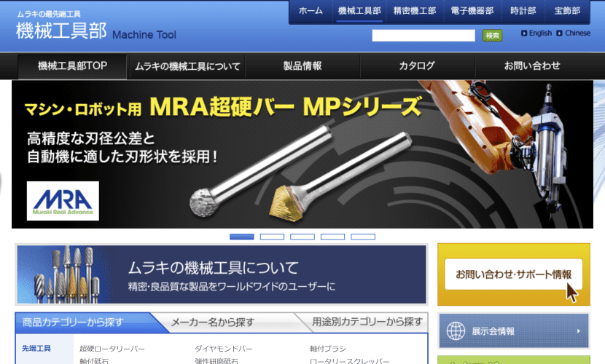Click the MRA Muraki Real Advance logo
Viewport: 605px width, 364px height.
point(63,201)
